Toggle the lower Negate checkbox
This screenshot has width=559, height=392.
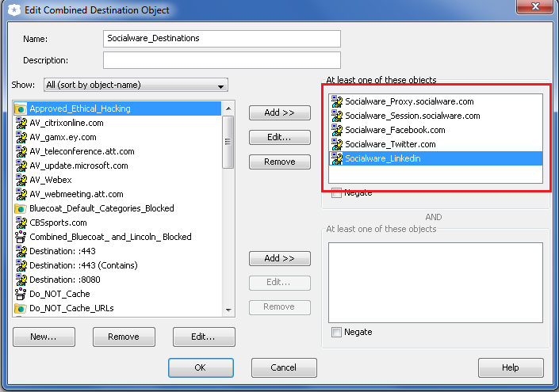click(336, 332)
